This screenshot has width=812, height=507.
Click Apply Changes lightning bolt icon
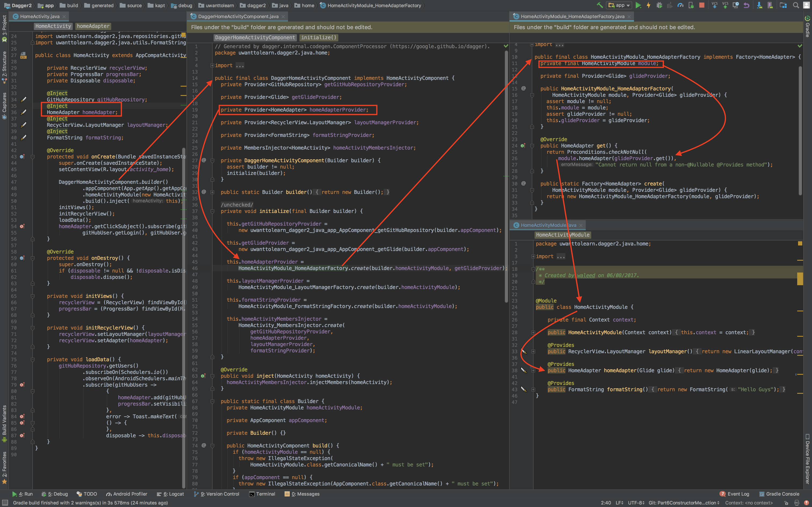click(x=648, y=5)
